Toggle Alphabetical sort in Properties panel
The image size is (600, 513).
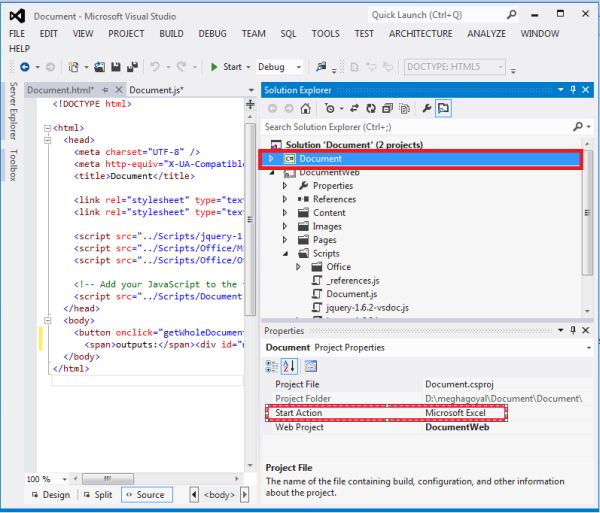click(291, 365)
